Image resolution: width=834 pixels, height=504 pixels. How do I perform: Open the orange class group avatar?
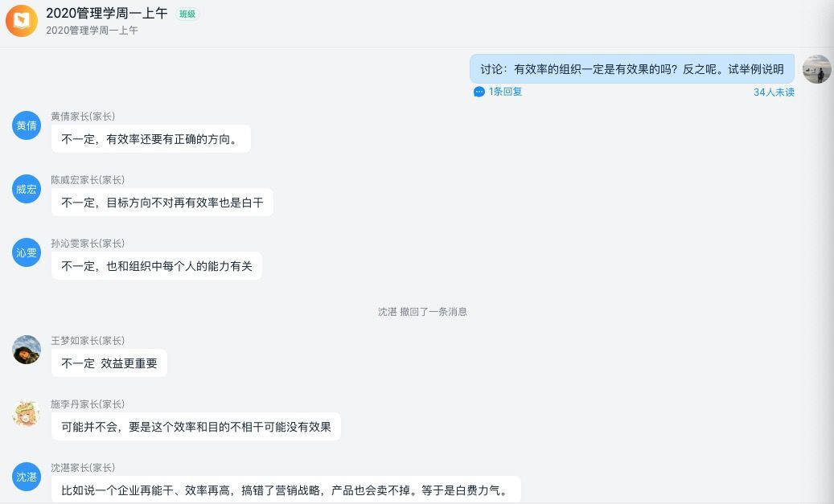tap(22, 21)
